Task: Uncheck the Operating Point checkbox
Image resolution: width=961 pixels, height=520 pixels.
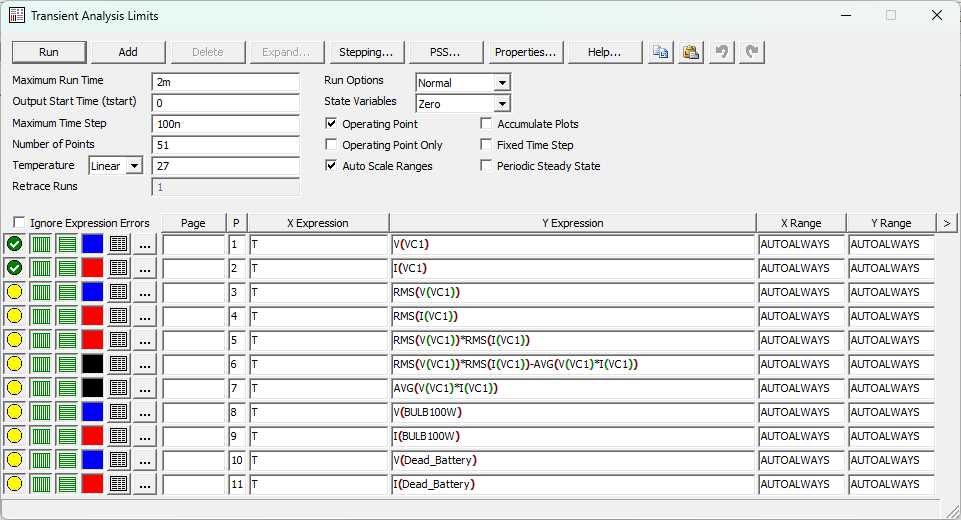Action: (332, 124)
